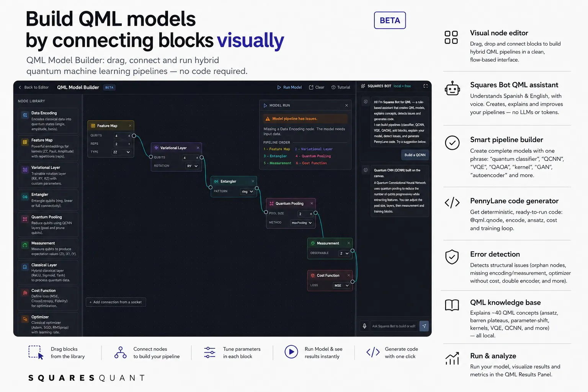Click Clear in the top toolbar
The width and height of the screenshot is (588, 392).
tap(317, 87)
